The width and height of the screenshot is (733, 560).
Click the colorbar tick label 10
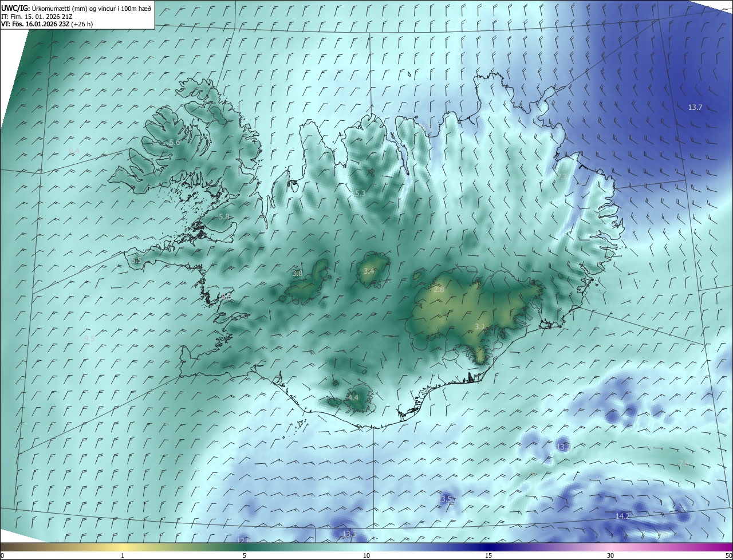[x=366, y=555]
